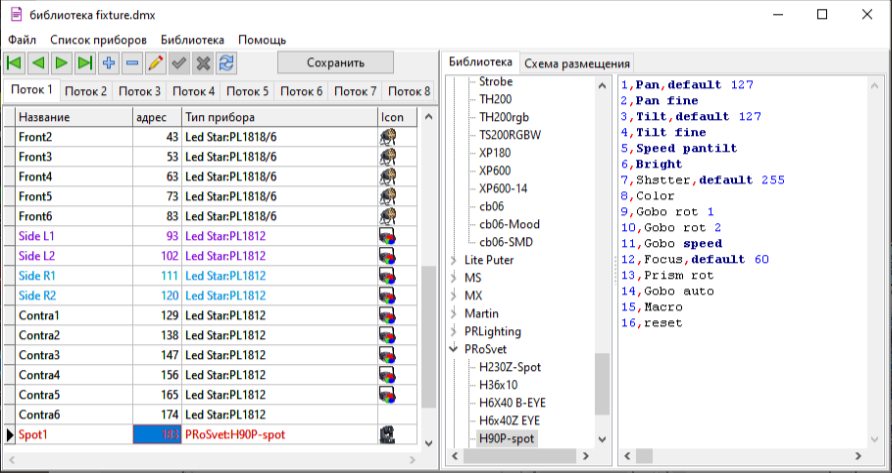Edit record with pencil icon
This screenshot has width=892, height=473.
(155, 63)
